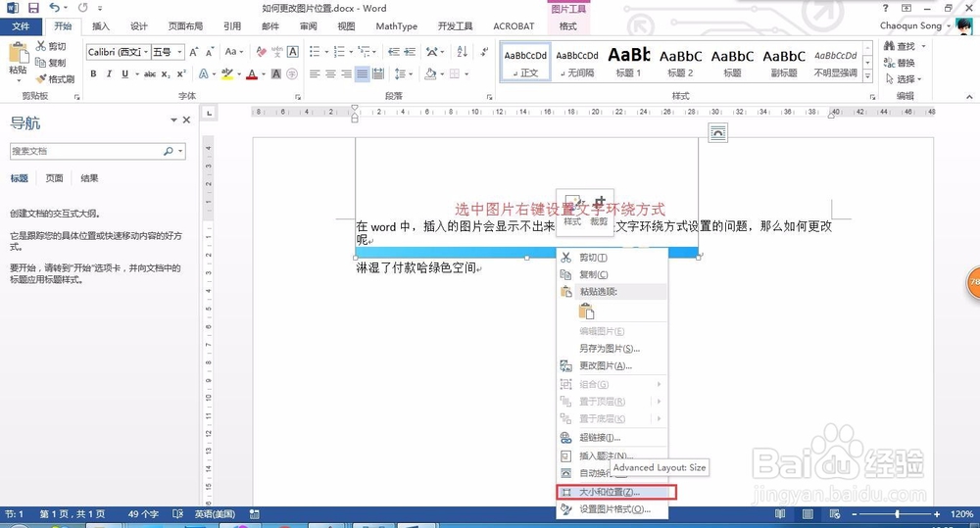Viewport: 980px width, 528px height.
Task: Choose Cut in the context menu
Action: pyautogui.click(x=612, y=258)
